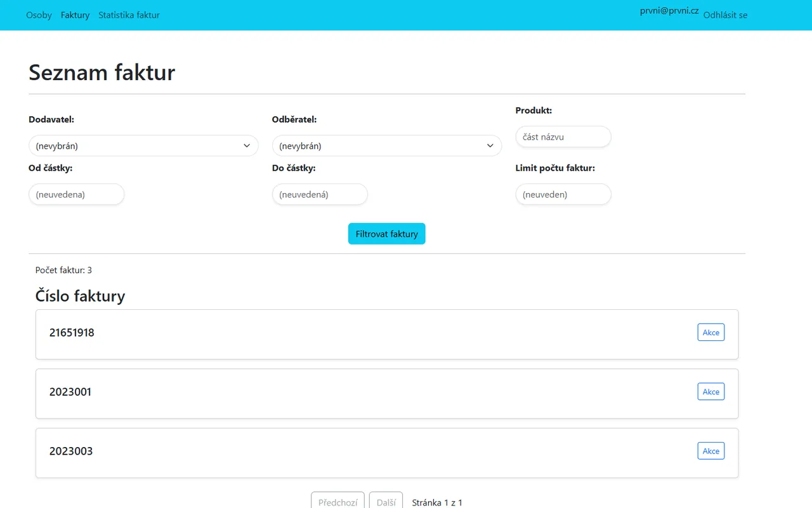Screen dimensions: 812x508
Task: Open the Osoby navigation link
Action: [x=39, y=15]
